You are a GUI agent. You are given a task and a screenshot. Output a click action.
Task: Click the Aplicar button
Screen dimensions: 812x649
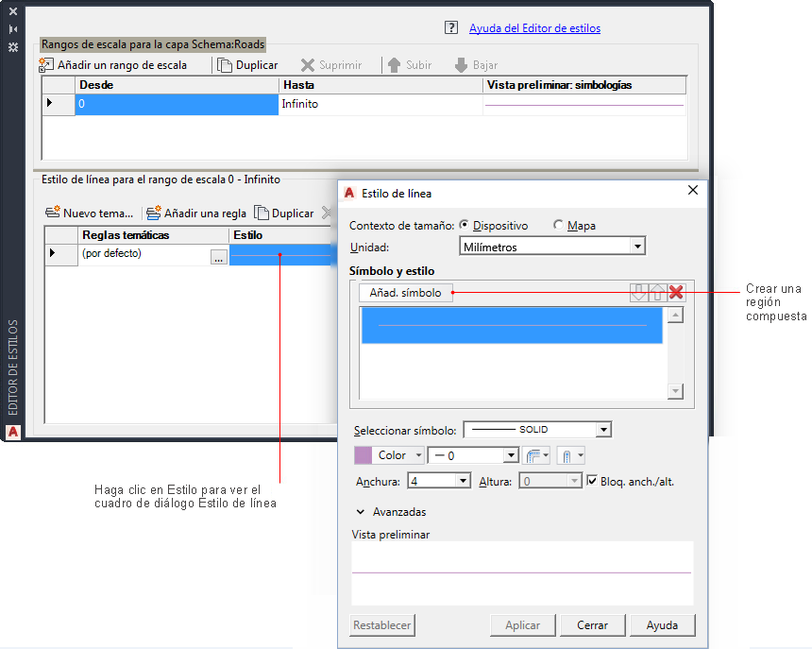[522, 625]
